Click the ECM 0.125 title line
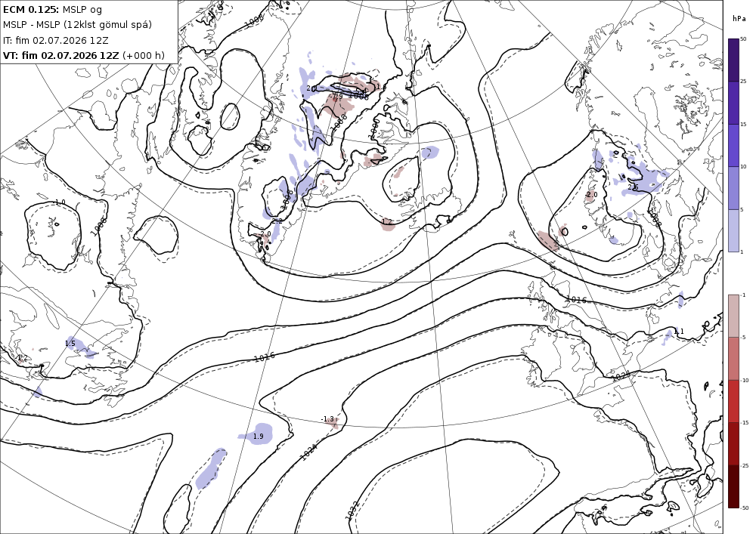756x534 pixels. pyautogui.click(x=53, y=9)
